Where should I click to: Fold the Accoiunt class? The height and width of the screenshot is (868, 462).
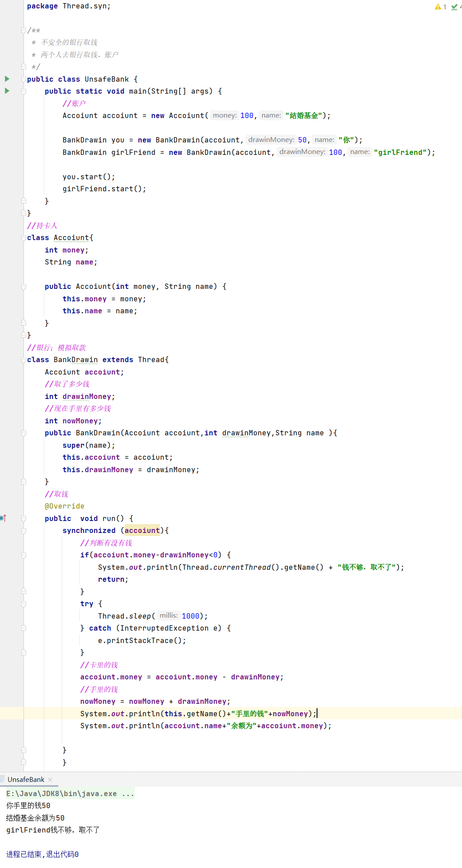[23, 238]
